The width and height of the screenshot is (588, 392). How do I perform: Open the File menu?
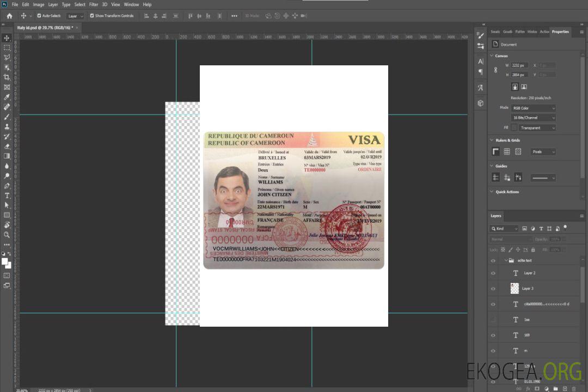15,4
